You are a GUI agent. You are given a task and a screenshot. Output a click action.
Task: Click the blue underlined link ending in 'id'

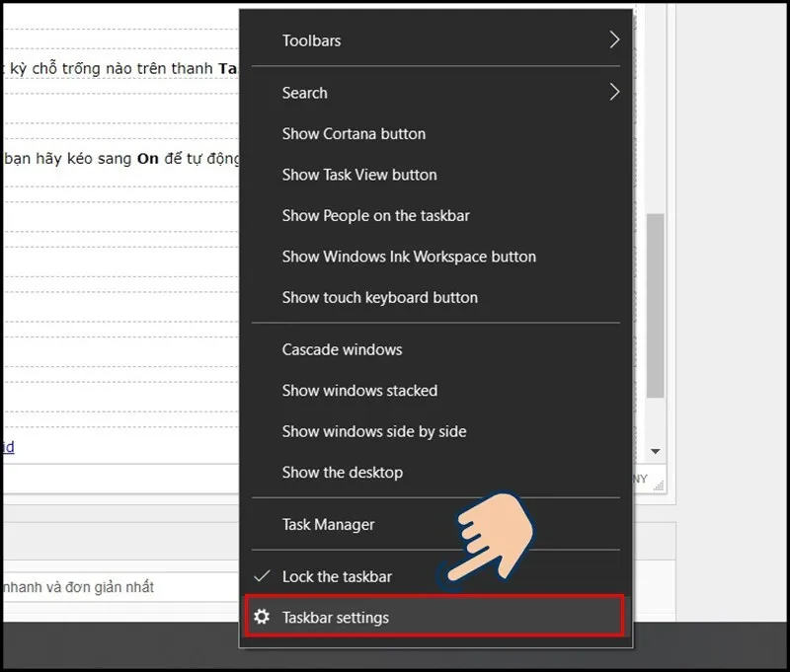(9, 446)
